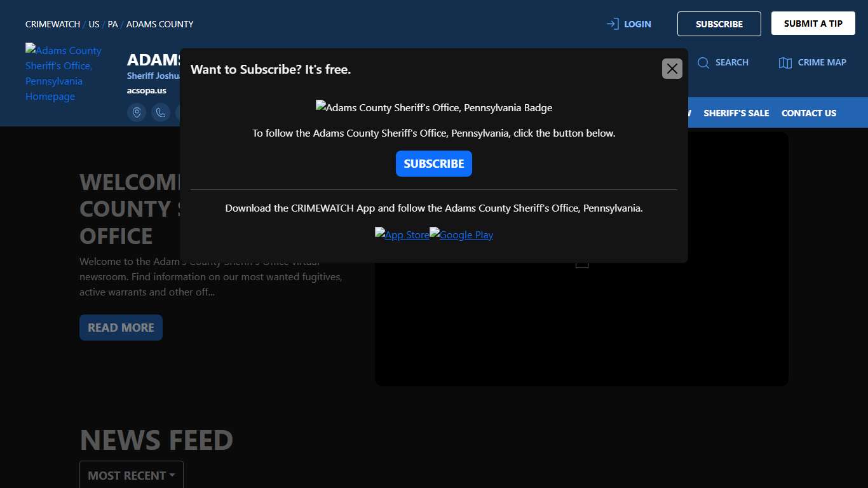Open the Crime Map icon
Screen dimensions: 868x488
785,62
